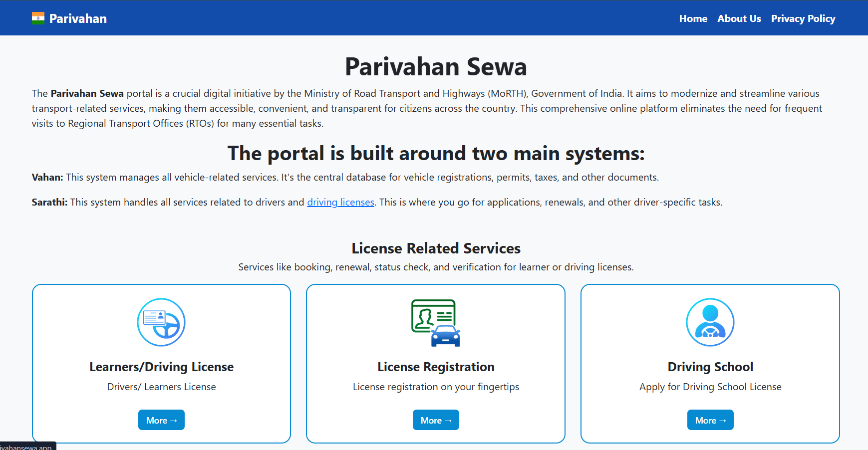Click 'License registration on your fingertips' text
The height and width of the screenshot is (450, 868).
[x=436, y=387]
